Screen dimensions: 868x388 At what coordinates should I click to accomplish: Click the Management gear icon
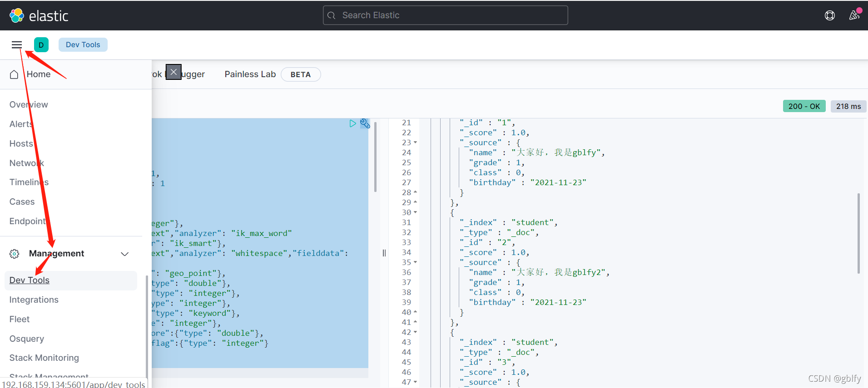coord(14,254)
